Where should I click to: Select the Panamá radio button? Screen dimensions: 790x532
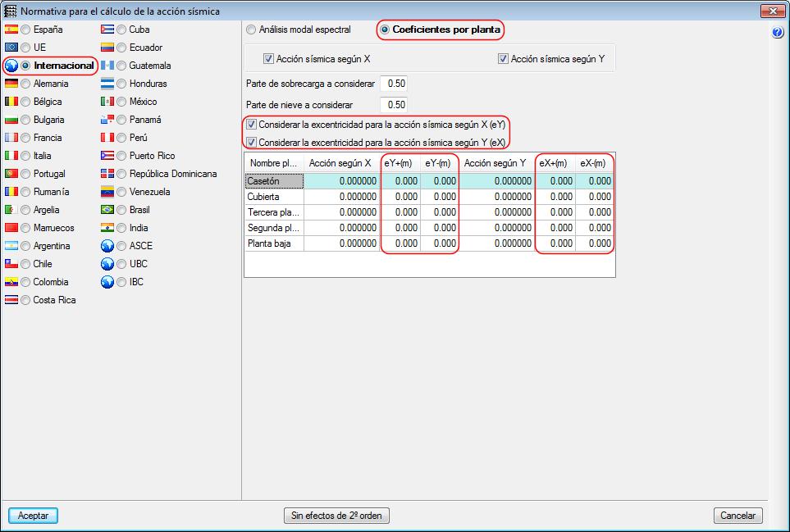(x=121, y=120)
